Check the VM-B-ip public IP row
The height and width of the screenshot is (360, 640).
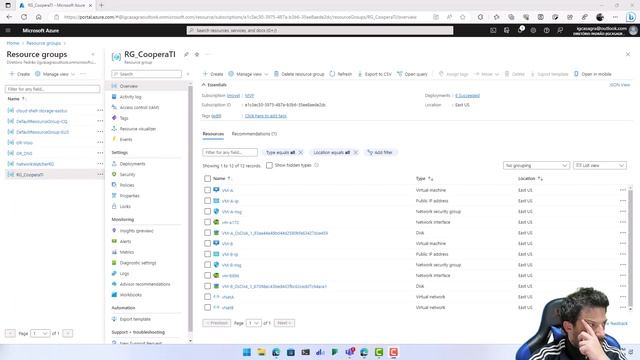point(207,254)
